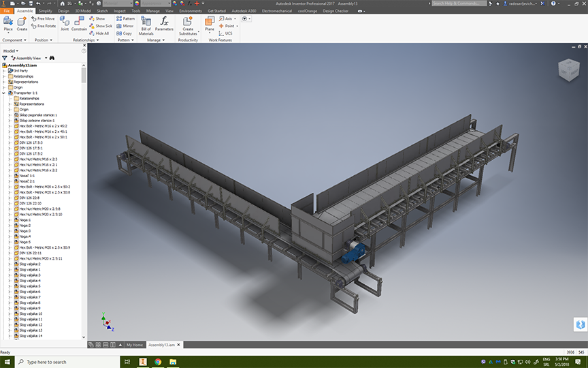Open Bill of Materials

click(146, 22)
